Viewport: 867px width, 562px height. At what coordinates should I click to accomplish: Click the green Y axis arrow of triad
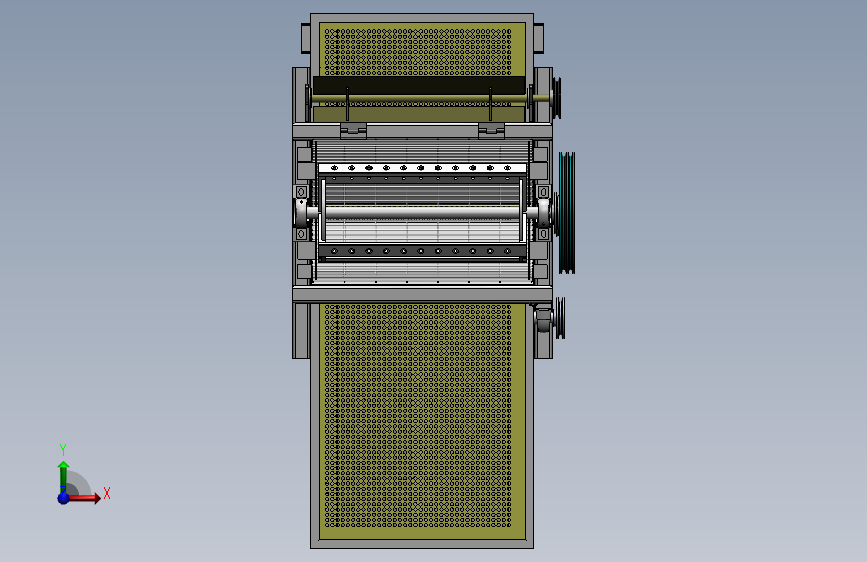click(64, 476)
